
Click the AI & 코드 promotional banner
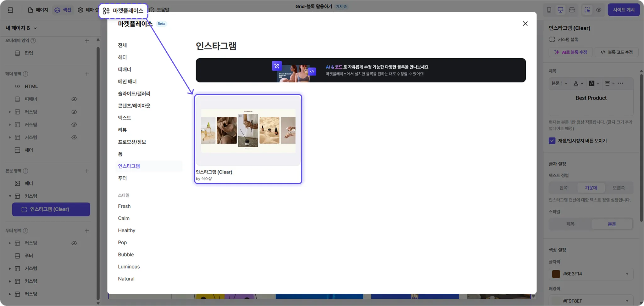click(361, 70)
